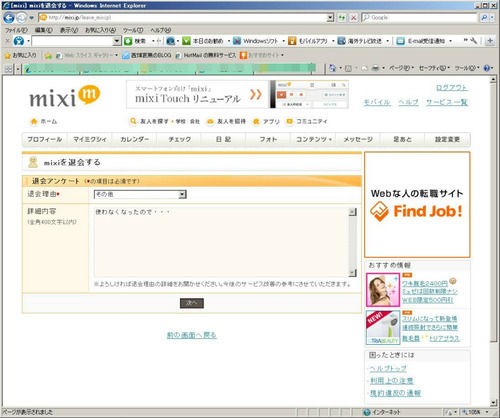Open the toolbar search box dropdown arrow
Image resolution: width=500 pixels, height=418 pixels.
(x=117, y=41)
